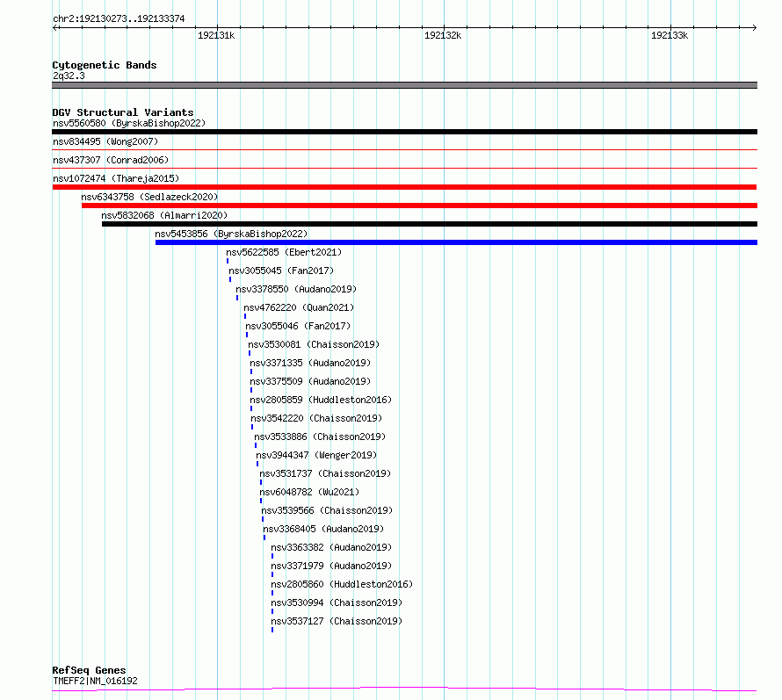Select nsv2805860 (Huddleston2016) label
This screenshot has height=700, width=782.
pos(342,584)
